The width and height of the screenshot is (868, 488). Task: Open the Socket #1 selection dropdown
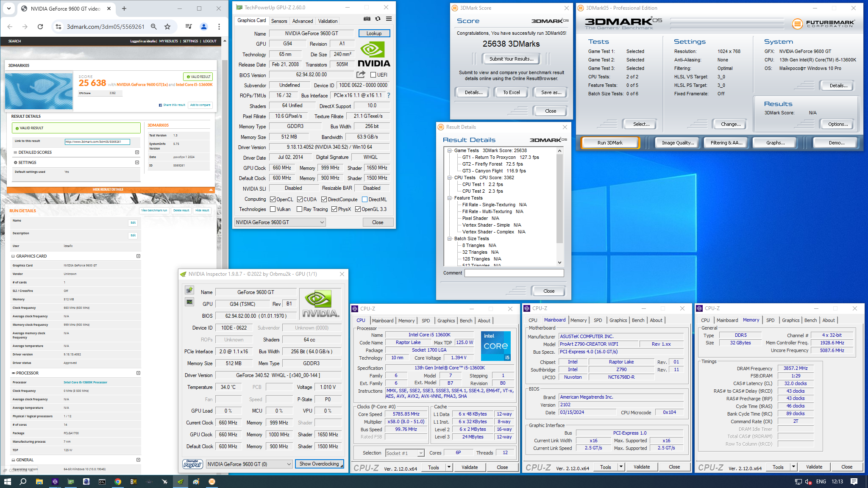coord(405,453)
